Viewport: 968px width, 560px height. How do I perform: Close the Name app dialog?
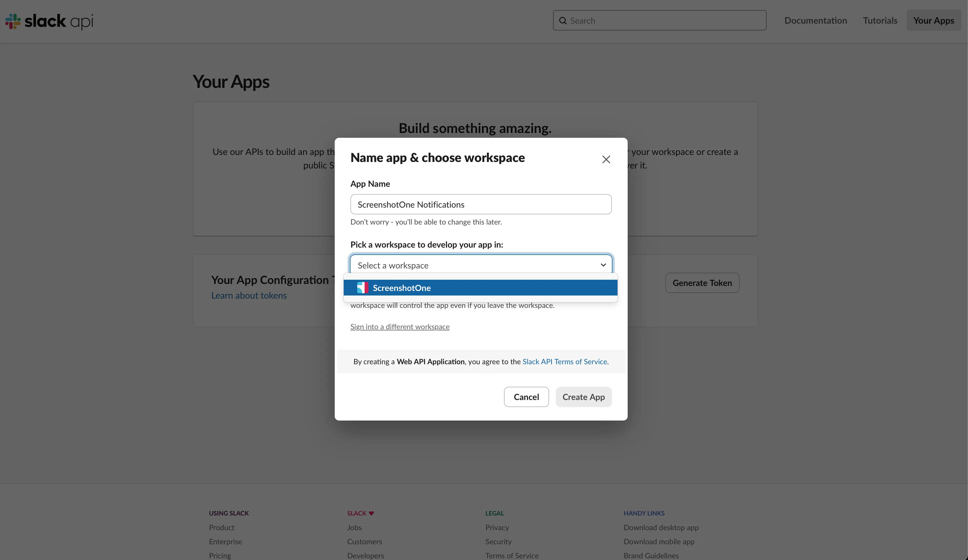606,159
